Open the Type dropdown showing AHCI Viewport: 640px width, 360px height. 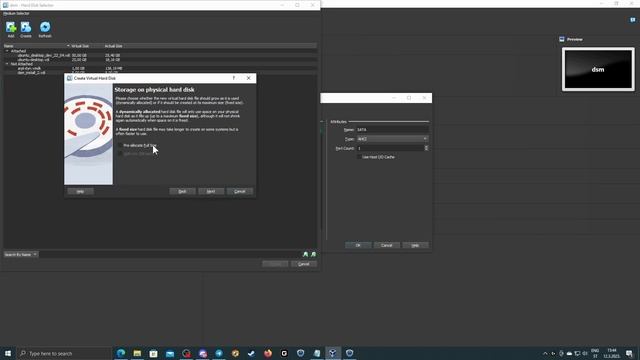click(x=392, y=139)
